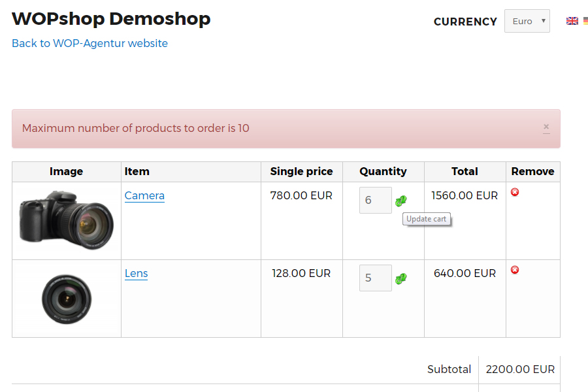Dismiss the maximum products warning message

(546, 127)
